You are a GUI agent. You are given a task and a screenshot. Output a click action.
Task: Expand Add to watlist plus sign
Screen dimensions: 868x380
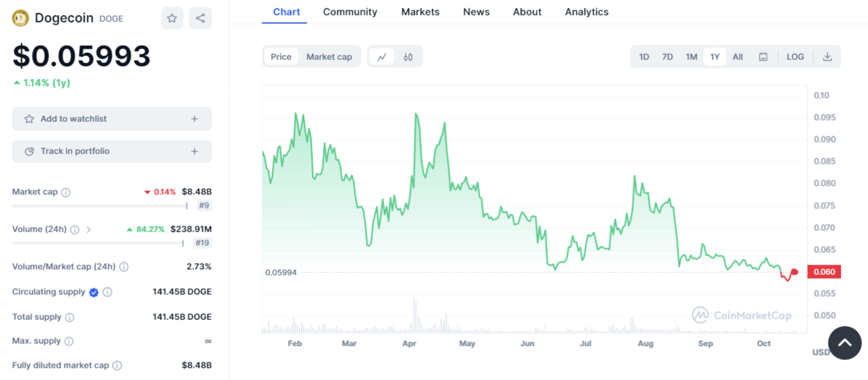(194, 119)
